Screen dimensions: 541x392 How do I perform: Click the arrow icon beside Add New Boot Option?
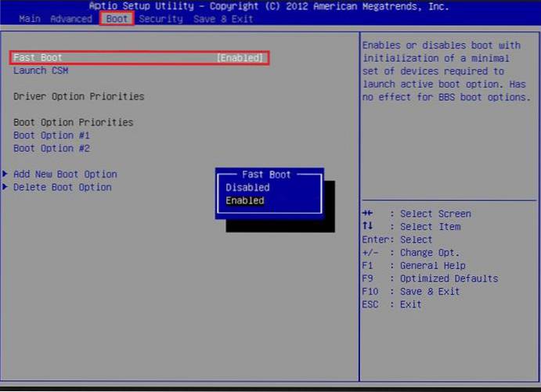click(x=6, y=174)
